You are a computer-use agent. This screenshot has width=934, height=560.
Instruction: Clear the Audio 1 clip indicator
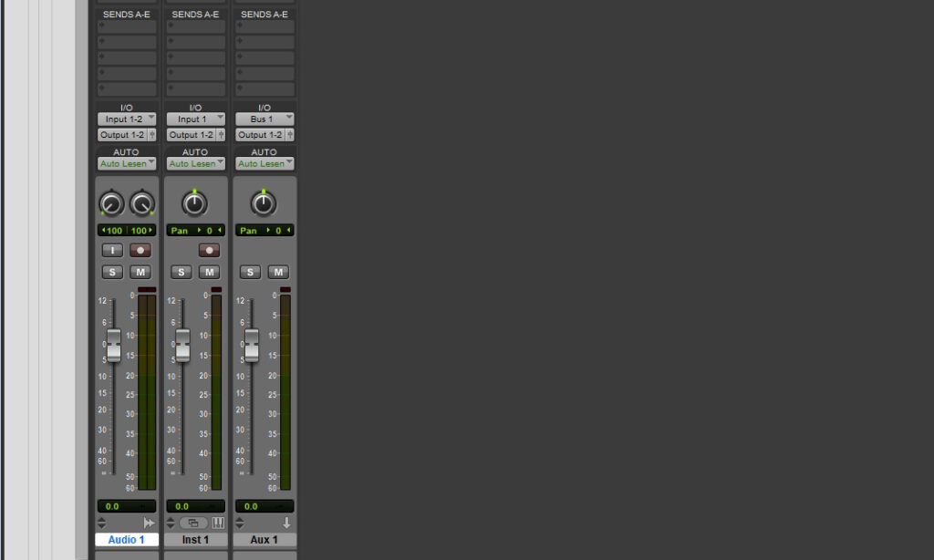147,289
